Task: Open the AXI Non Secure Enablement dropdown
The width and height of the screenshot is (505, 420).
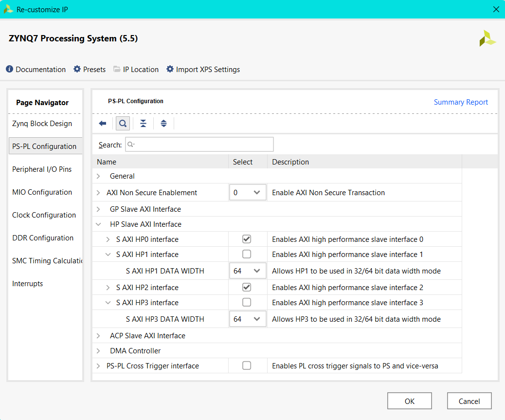Action: tap(248, 192)
